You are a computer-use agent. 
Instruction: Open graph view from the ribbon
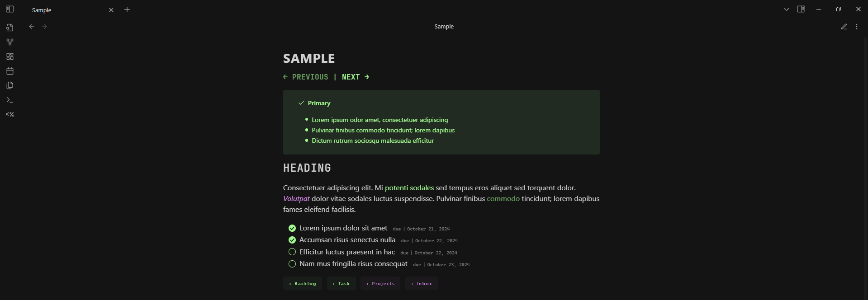(10, 42)
